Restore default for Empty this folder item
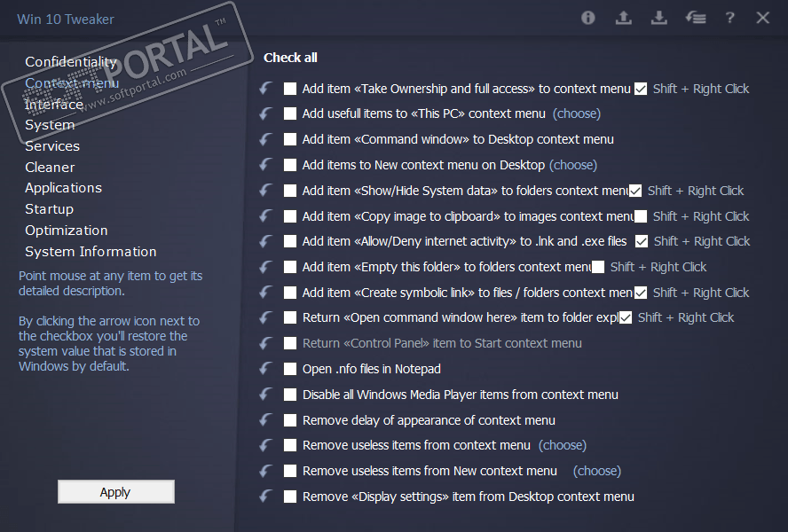Viewport: 788px width, 532px height. pos(266,267)
